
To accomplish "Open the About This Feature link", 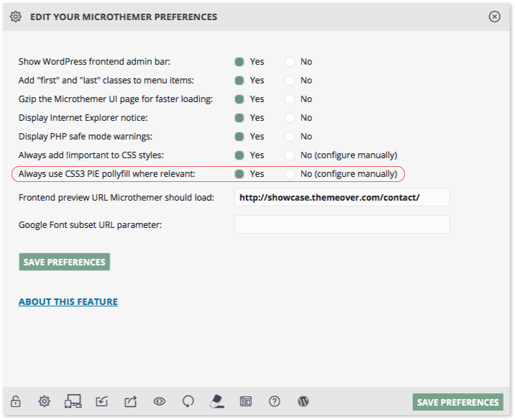I will [68, 302].
